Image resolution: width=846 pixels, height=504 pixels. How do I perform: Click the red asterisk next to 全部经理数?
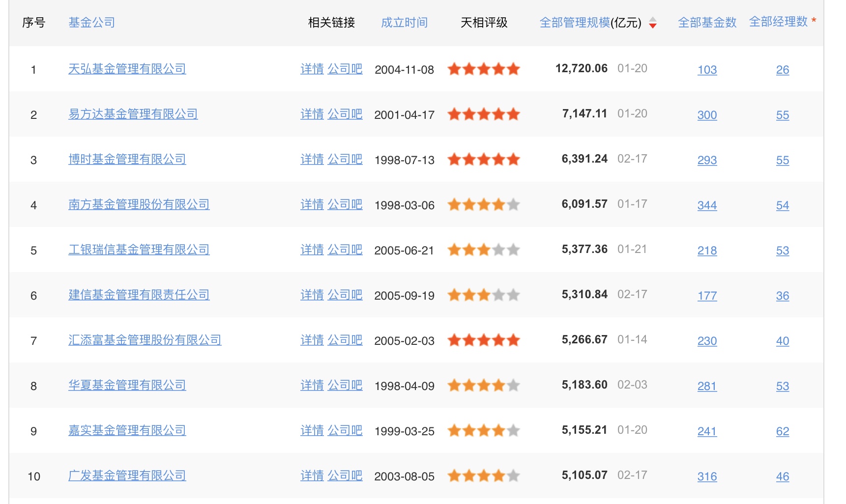814,19
